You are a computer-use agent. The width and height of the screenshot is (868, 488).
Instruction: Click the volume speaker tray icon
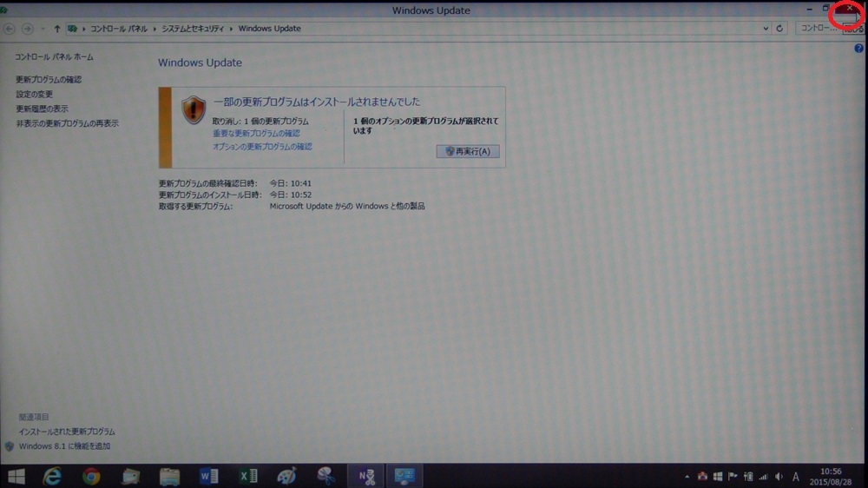pyautogui.click(x=779, y=477)
